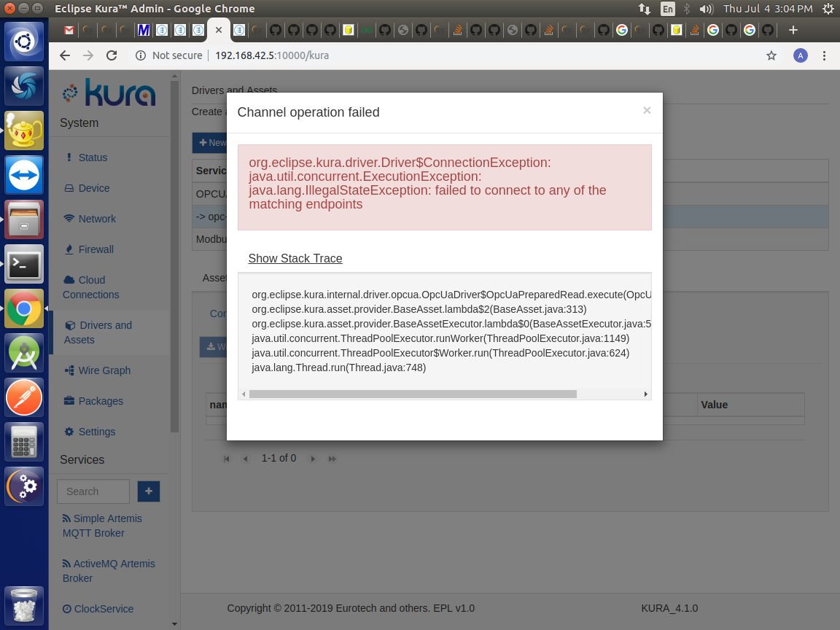Screen dimensions: 840x630
Task: Click the Kura logo
Action: tap(109, 92)
